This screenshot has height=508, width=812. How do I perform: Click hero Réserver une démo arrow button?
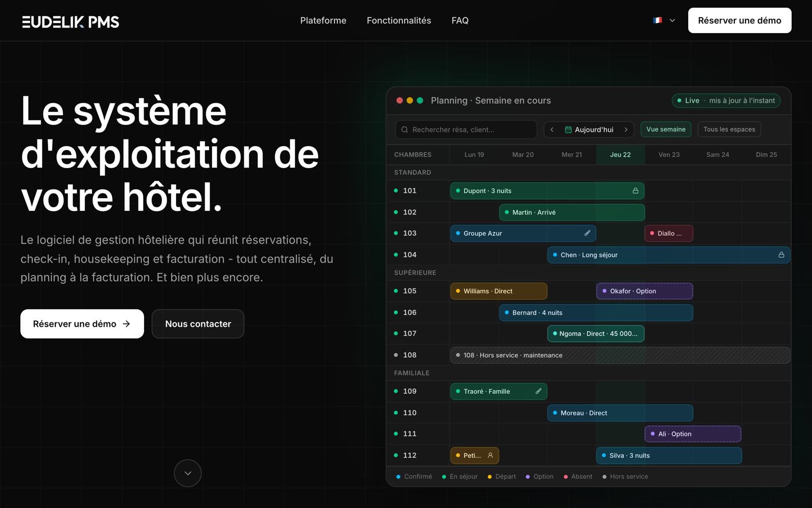click(82, 324)
